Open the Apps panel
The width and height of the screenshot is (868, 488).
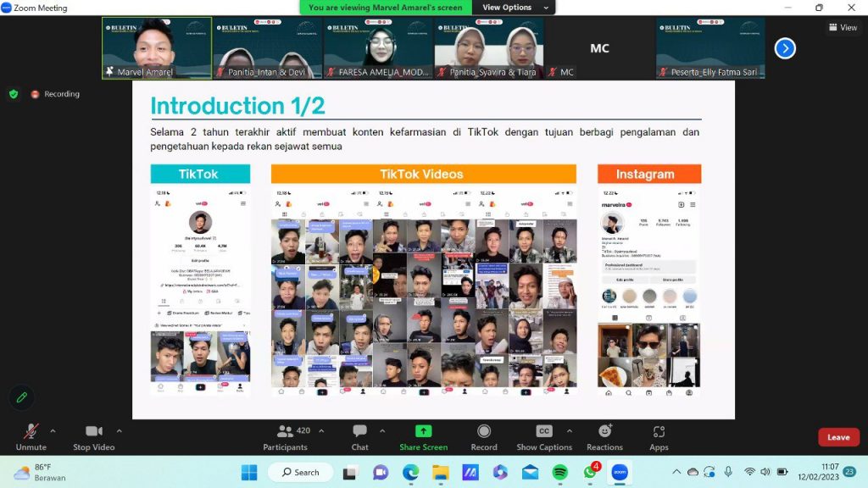click(659, 437)
